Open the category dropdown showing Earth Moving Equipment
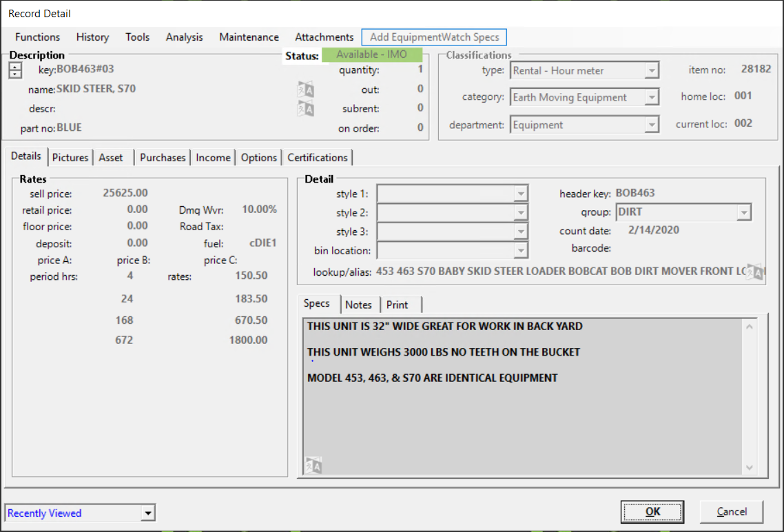Image resolution: width=784 pixels, height=532 pixels. (x=652, y=98)
